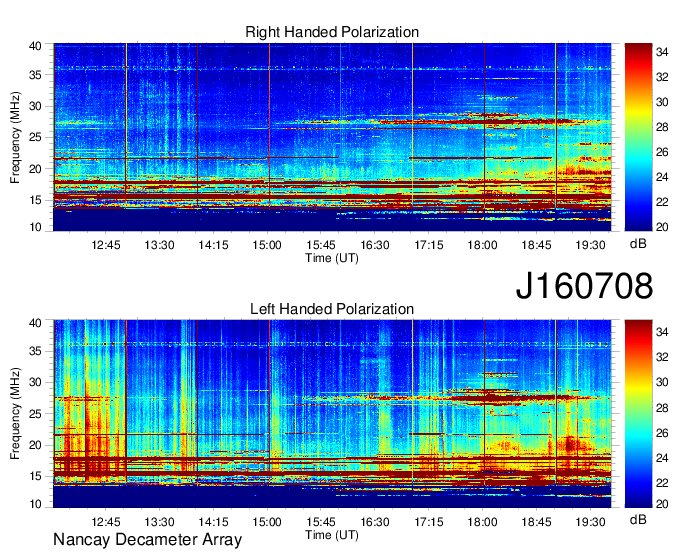Pick the 15:00 tick under Left Handed plot
Viewport: 680px width, 552px height.
click(267, 522)
